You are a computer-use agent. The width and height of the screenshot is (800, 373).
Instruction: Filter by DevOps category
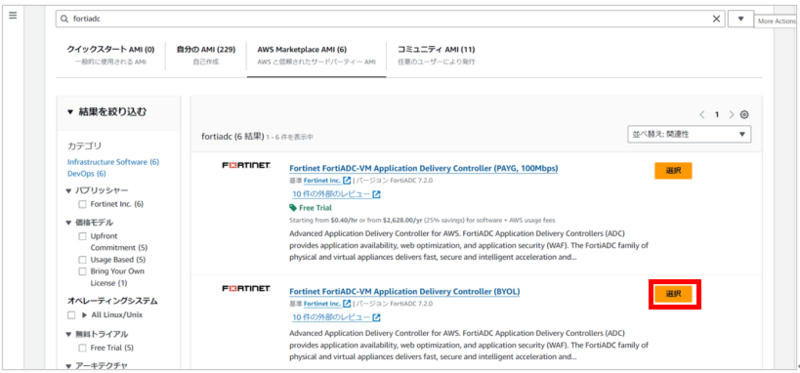pos(87,173)
